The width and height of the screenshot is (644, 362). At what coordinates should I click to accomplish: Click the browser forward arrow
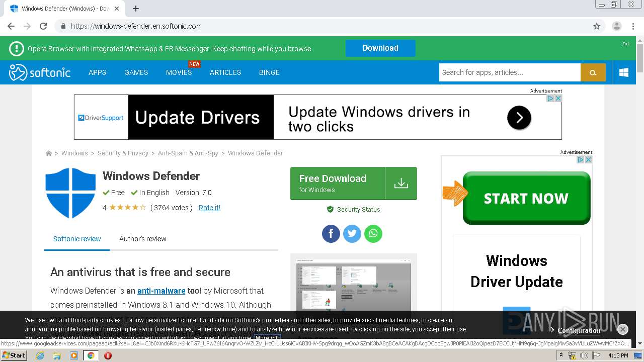tap(27, 26)
